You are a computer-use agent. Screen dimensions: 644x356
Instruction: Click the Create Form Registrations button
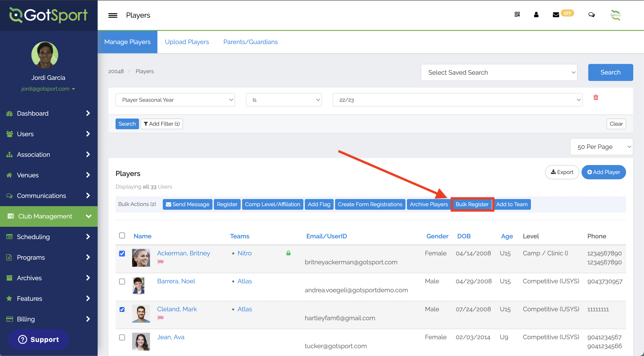coord(370,204)
